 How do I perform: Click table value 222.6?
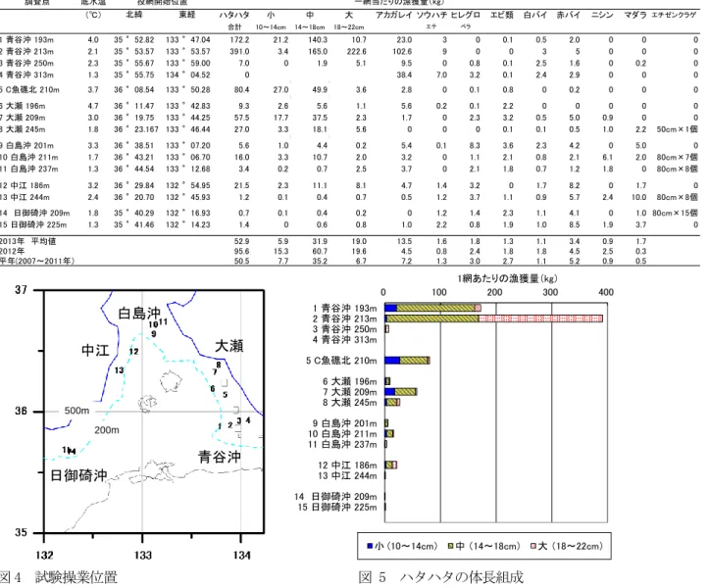click(356, 51)
